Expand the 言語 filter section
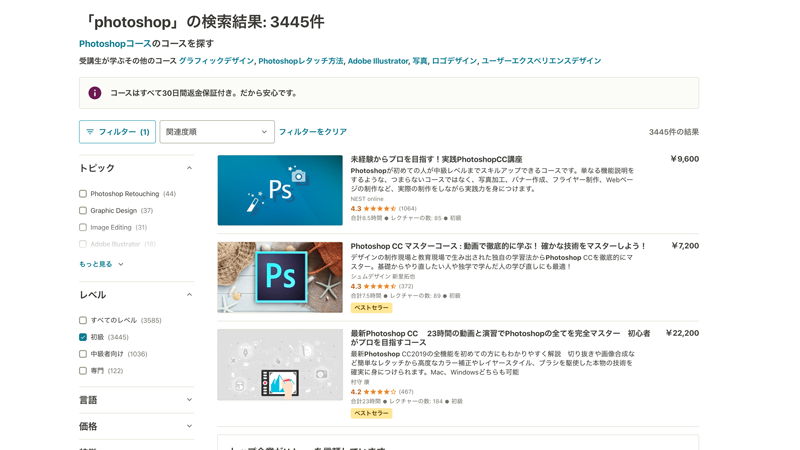Image resolution: width=800 pixels, height=450 pixels. 137,400
